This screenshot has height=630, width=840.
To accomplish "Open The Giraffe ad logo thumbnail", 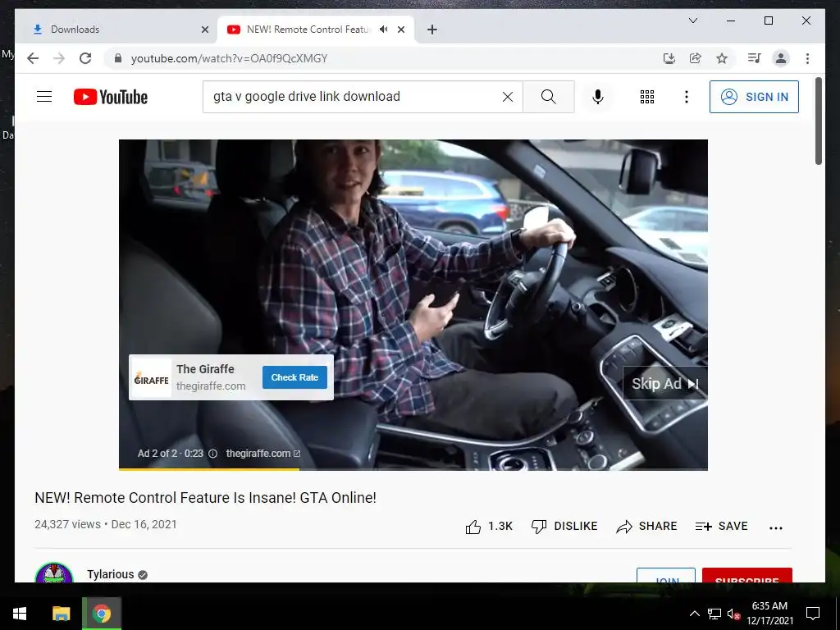I will point(151,377).
